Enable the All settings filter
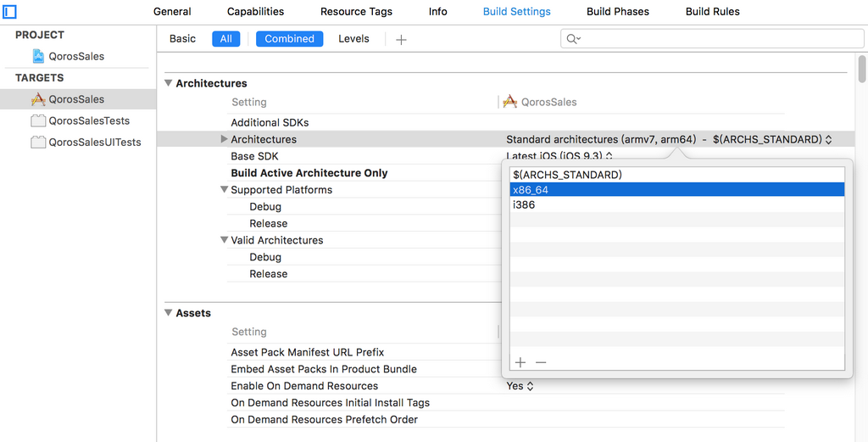This screenshot has height=442, width=868. (226, 39)
